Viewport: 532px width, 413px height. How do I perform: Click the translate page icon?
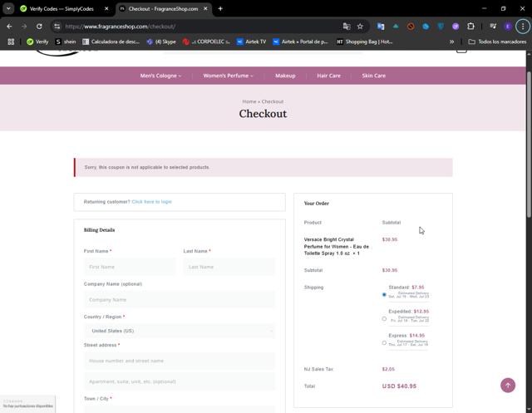coord(347,27)
